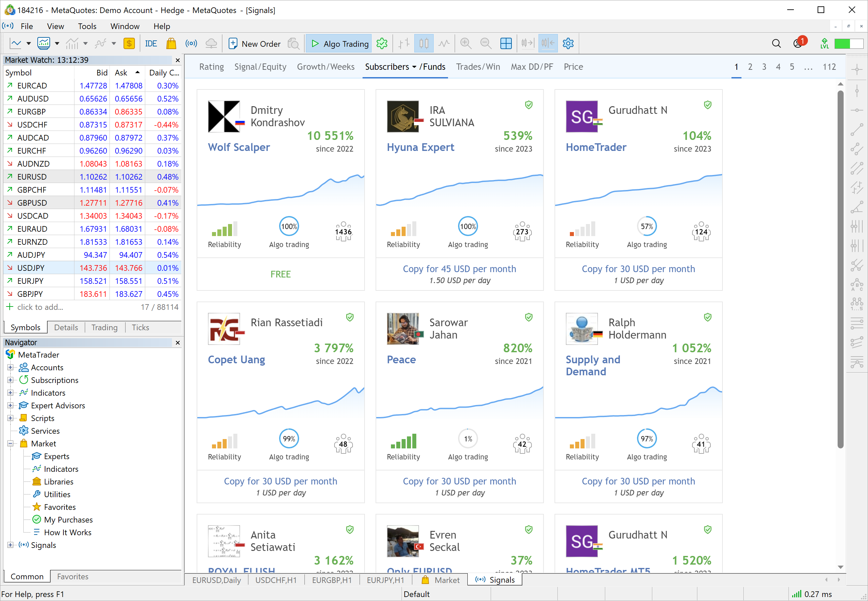Select the crosshair tool in right toolbar
868x601 pixels.
(x=857, y=70)
